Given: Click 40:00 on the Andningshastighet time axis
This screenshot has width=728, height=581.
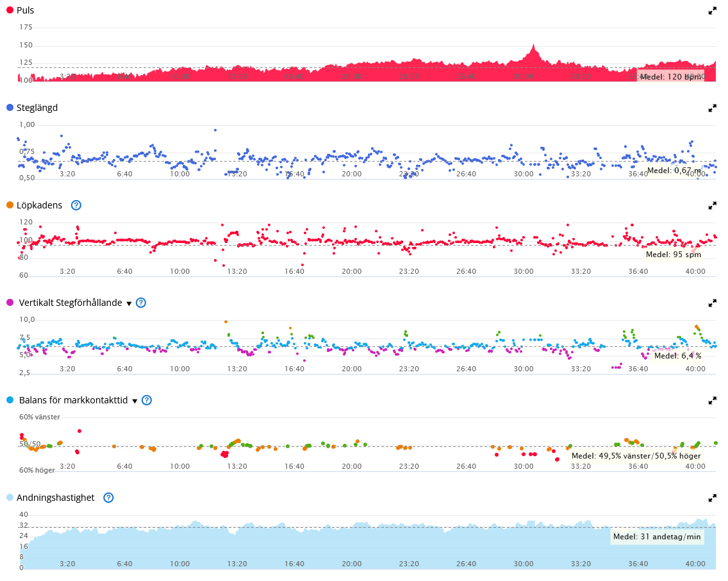Looking at the screenshot, I should (695, 564).
